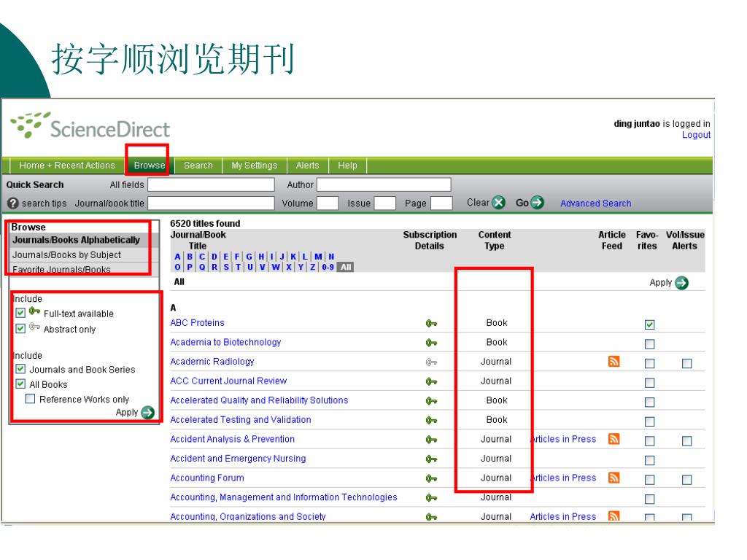
Task: Click the Logout link
Action: pyautogui.click(x=696, y=135)
